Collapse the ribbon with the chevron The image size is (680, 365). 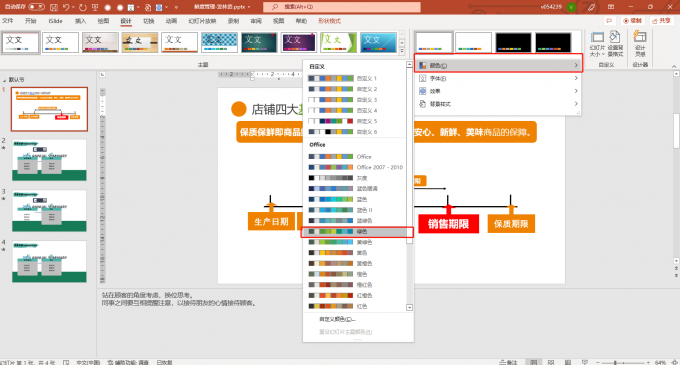point(674,66)
